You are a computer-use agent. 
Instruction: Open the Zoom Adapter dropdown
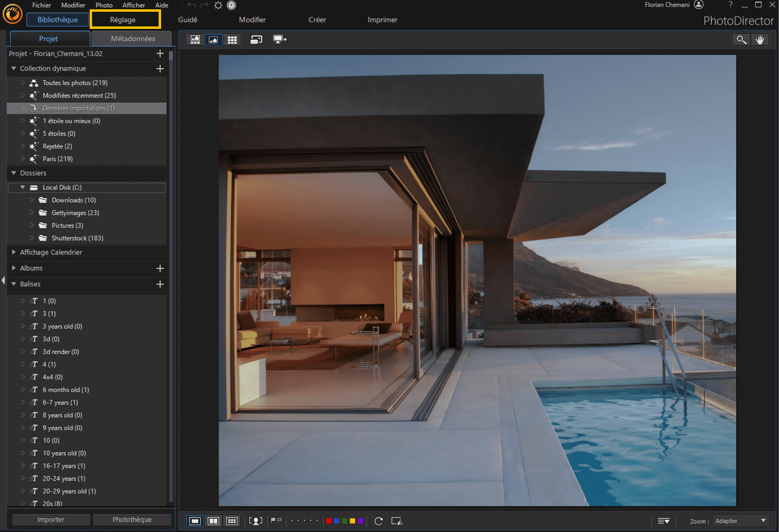(740, 521)
